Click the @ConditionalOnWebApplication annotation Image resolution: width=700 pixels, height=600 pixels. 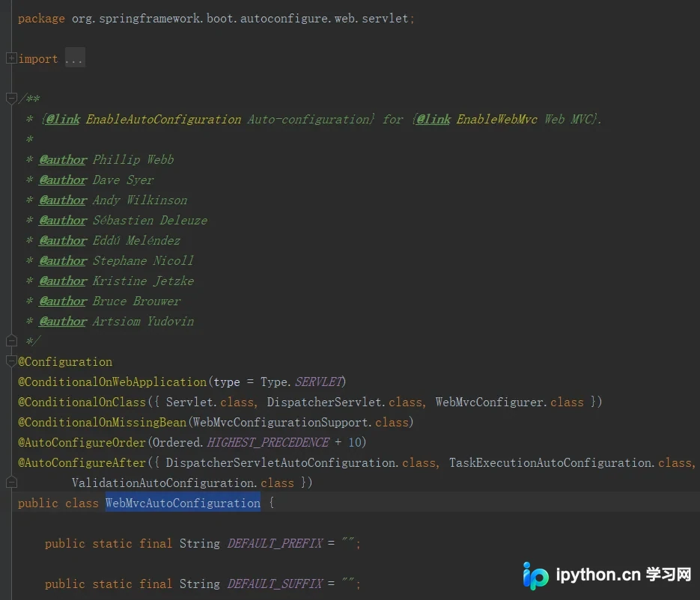(112, 382)
